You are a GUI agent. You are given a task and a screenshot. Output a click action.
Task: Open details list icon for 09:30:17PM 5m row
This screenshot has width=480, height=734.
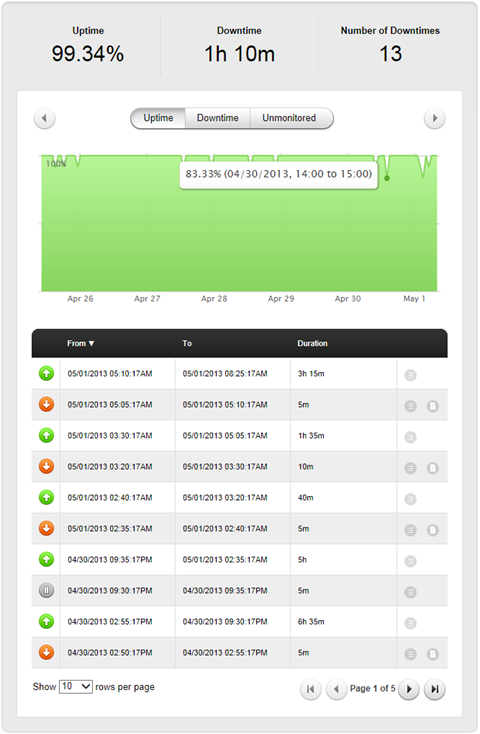pos(410,592)
